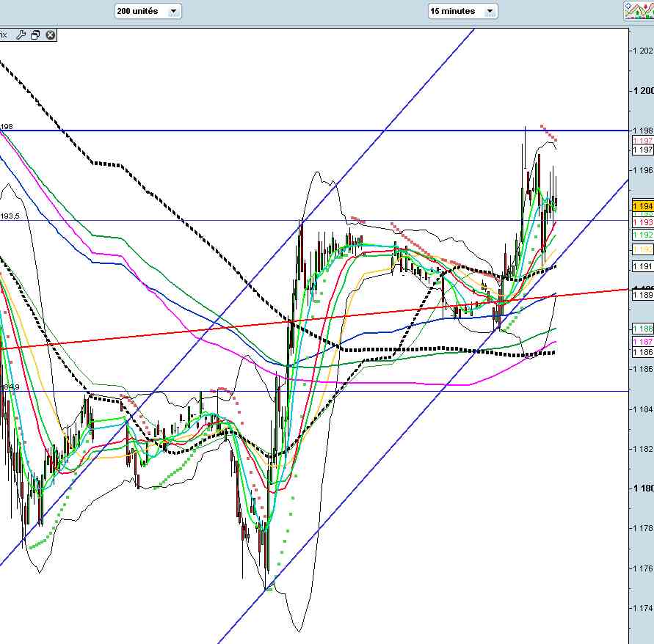This screenshot has width=654, height=644.
Task: Open the chart settings wrench icon
Action: [x=21, y=35]
